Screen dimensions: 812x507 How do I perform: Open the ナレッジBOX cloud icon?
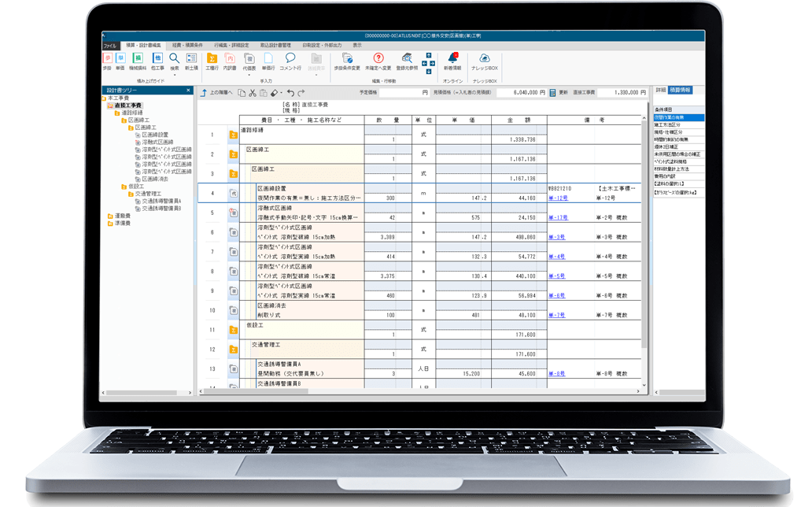tap(484, 58)
